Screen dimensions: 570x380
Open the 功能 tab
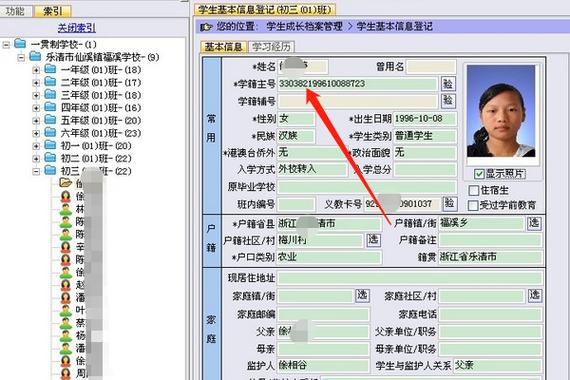(x=15, y=11)
